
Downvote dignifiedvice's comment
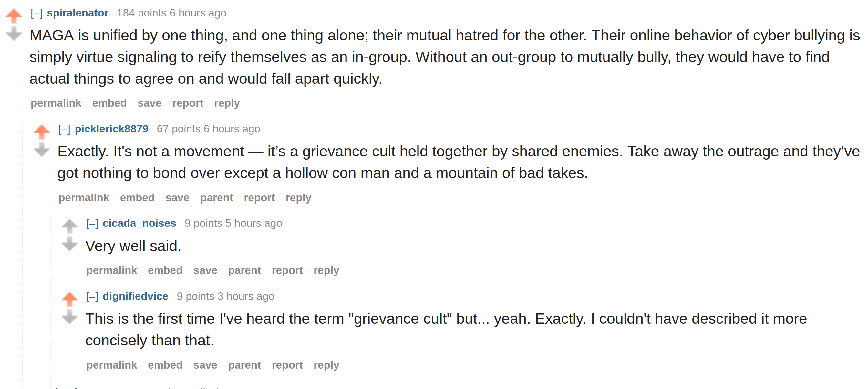coord(70,317)
